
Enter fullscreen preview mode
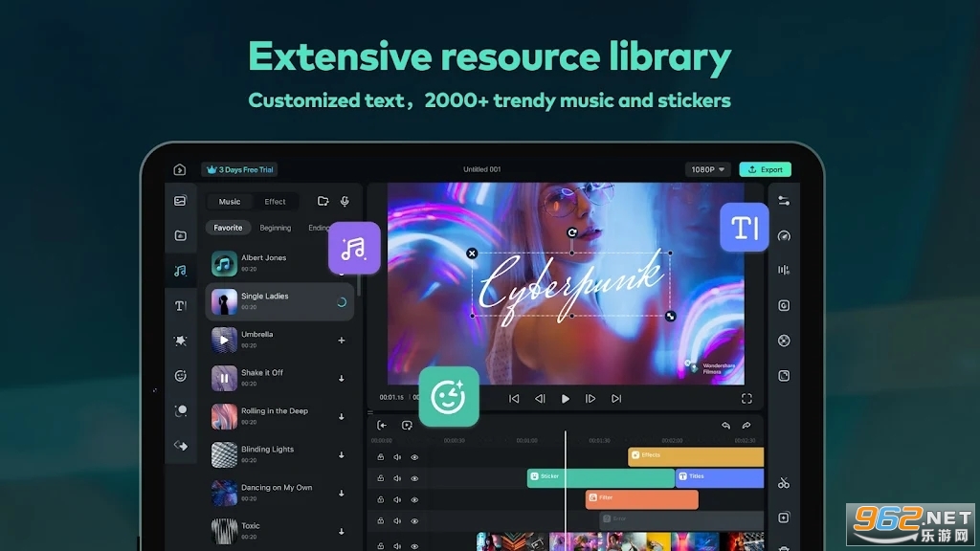746,399
